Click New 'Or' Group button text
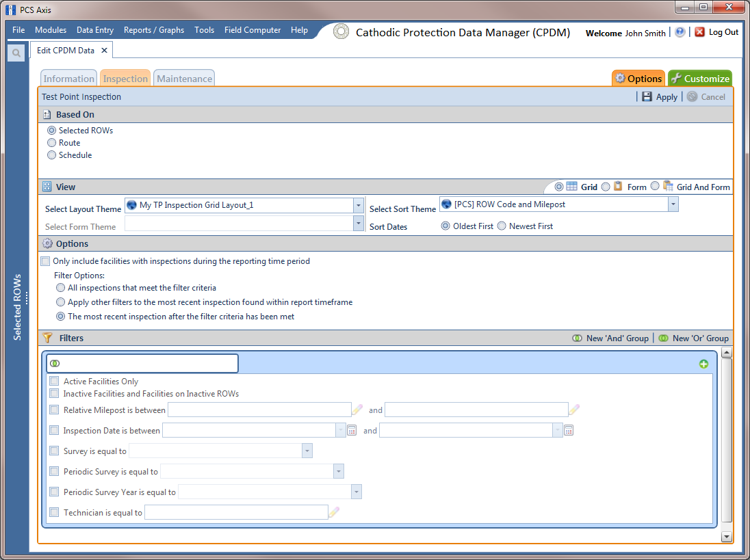 (701, 338)
